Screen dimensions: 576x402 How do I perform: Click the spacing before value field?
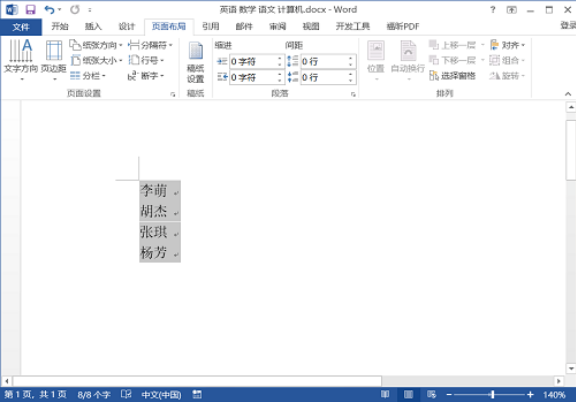point(324,61)
